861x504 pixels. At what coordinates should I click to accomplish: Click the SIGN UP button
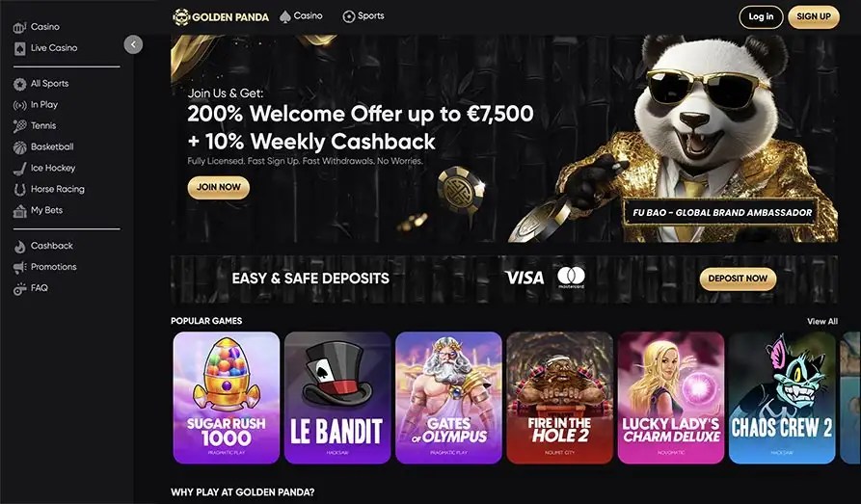pyautogui.click(x=814, y=16)
